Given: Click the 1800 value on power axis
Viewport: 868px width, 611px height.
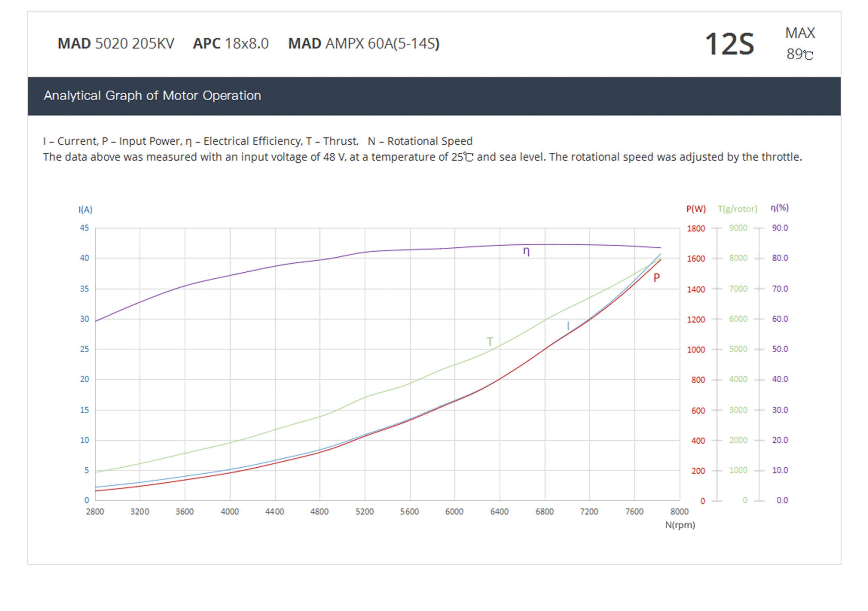Looking at the screenshot, I should coord(696,229).
